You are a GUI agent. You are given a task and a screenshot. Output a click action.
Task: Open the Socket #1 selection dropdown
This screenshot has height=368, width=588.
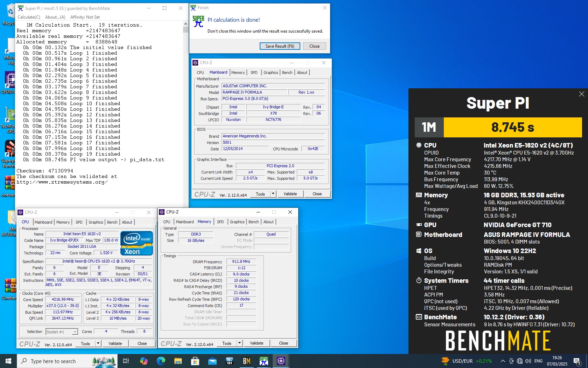(62, 332)
